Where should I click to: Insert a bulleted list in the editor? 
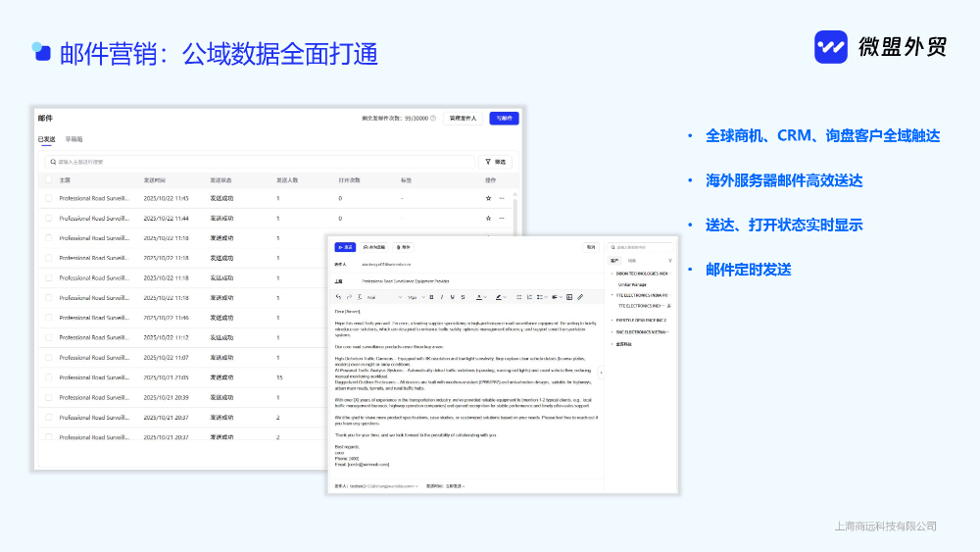coord(518,297)
